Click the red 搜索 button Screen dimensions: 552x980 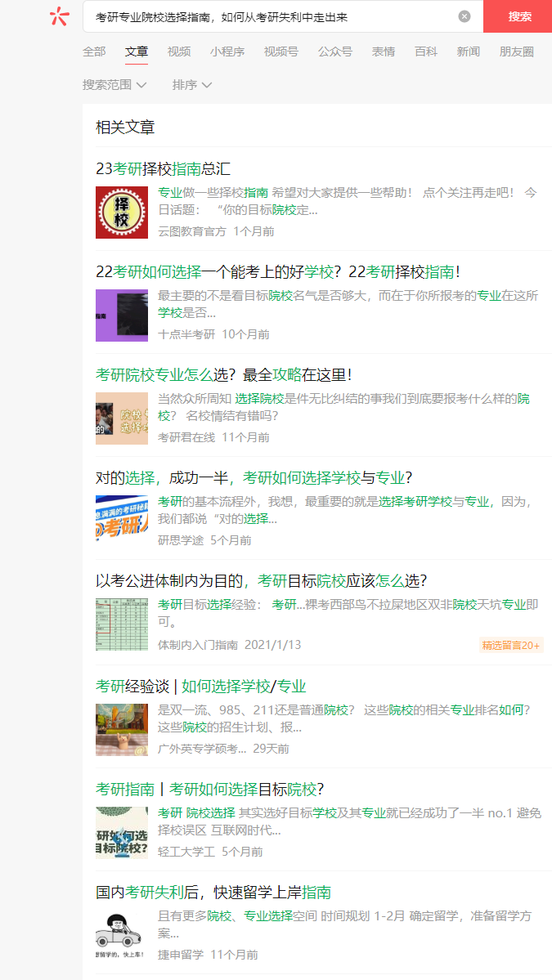[x=518, y=16]
